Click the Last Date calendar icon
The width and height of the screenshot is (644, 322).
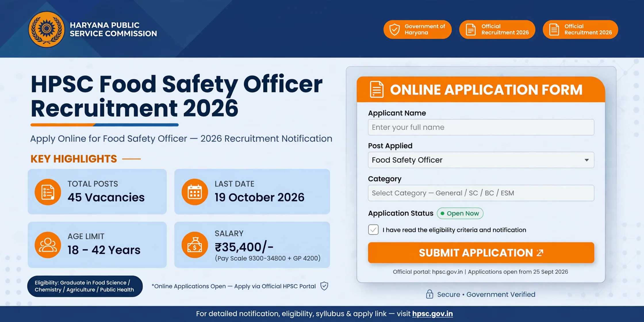coord(195,192)
